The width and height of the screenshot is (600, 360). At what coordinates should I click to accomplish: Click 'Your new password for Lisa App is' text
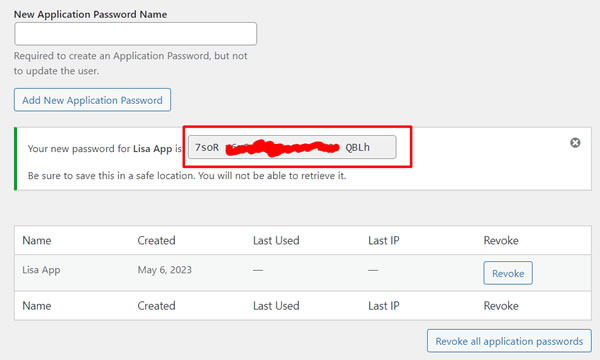[x=105, y=148]
